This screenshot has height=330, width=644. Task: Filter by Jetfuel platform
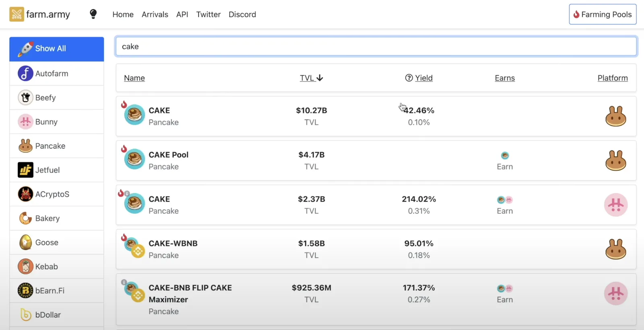point(57,170)
